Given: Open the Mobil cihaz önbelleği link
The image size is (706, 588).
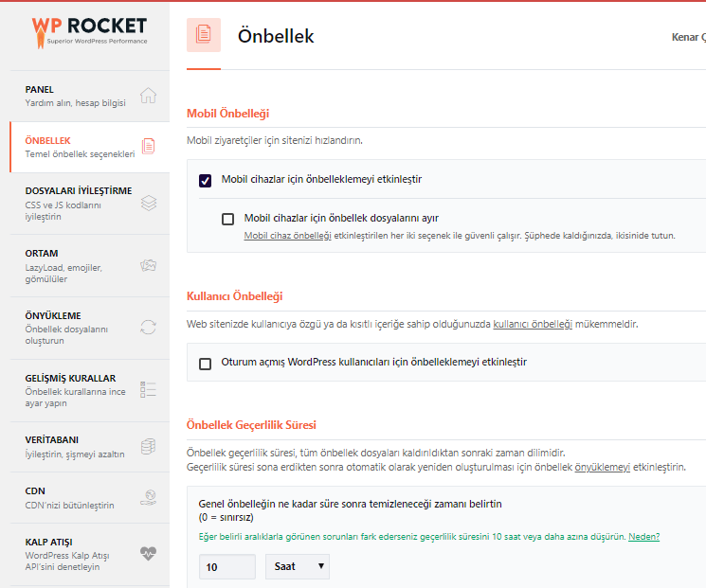Looking at the screenshot, I should tap(287, 235).
